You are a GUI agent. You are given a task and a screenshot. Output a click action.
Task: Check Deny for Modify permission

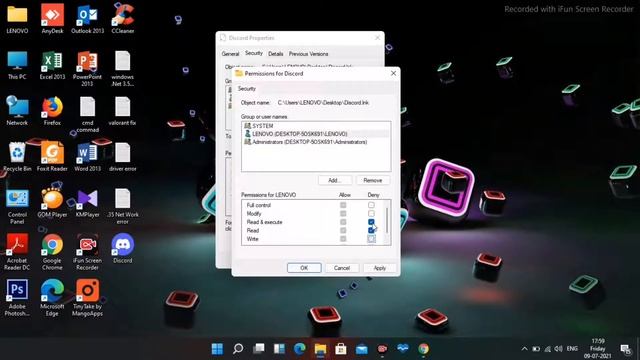371,213
